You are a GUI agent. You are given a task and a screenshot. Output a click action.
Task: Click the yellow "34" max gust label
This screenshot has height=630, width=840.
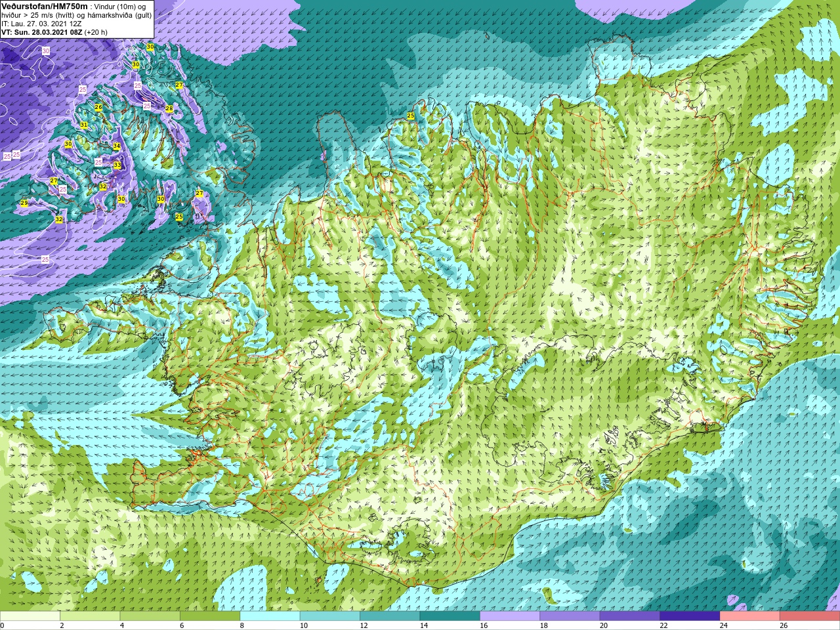click(116, 146)
